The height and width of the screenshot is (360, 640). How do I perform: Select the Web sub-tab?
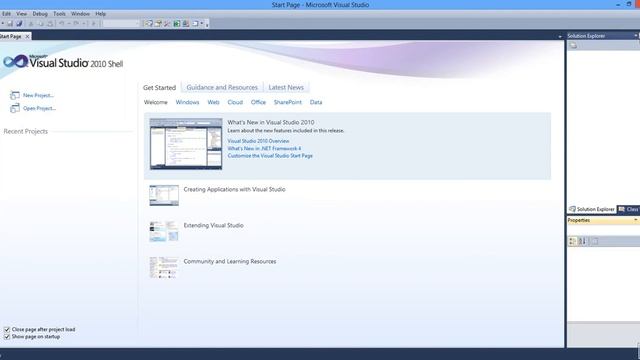pyautogui.click(x=213, y=102)
